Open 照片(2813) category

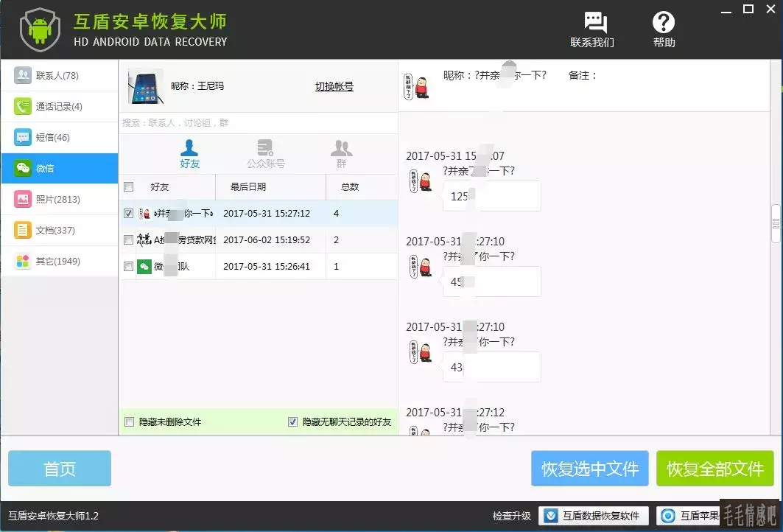60,199
